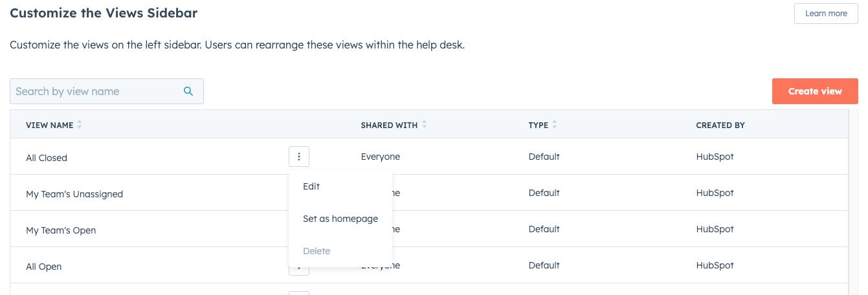Select Set as homepage menu option
Screen dimensions: 868x295
340,219
